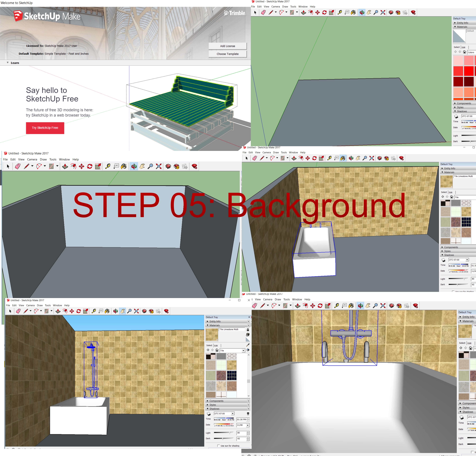The height and width of the screenshot is (456, 476).
Task: Open Draw menu in blue-walled room window
Action: click(43, 159)
